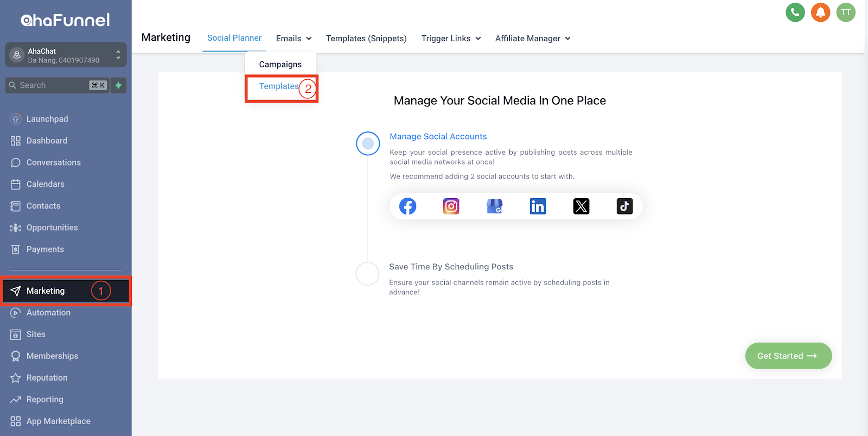Open the Templates (Snippets) tab
The height and width of the screenshot is (436, 868).
pyautogui.click(x=366, y=39)
